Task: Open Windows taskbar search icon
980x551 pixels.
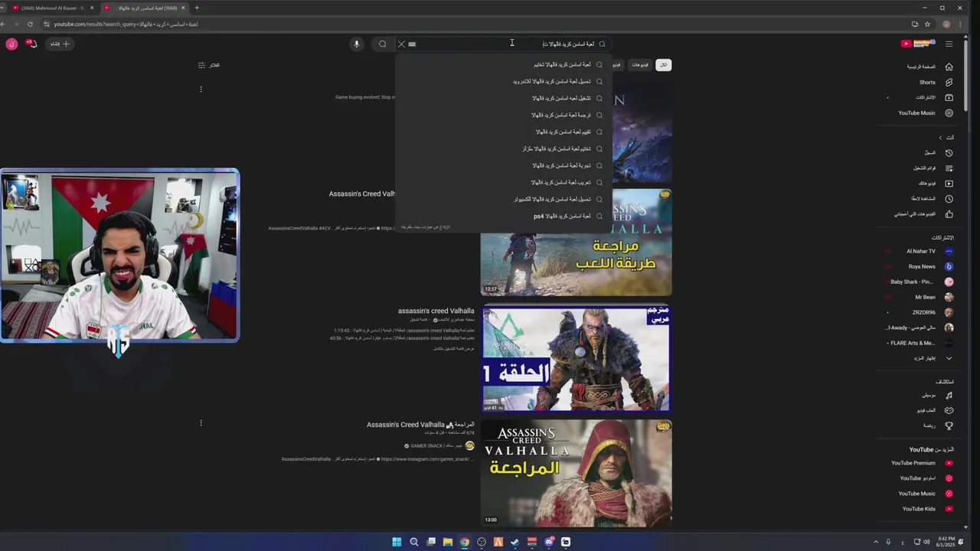Action: click(x=414, y=542)
